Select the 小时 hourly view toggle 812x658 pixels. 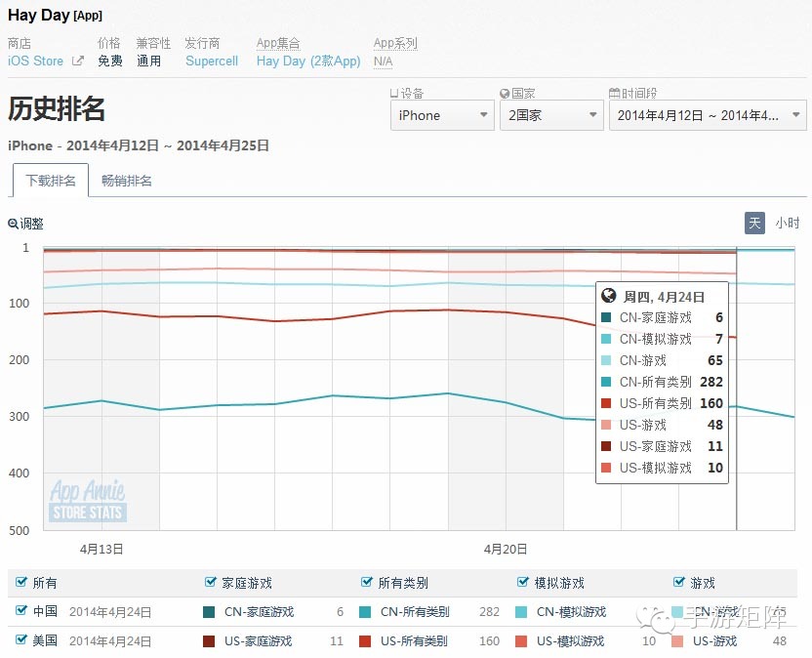coord(788,223)
